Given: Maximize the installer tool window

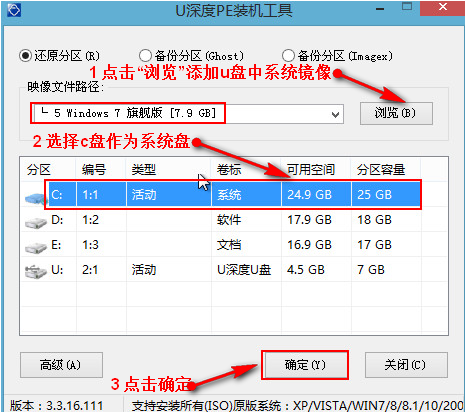Looking at the screenshot, I should (x=407, y=7).
